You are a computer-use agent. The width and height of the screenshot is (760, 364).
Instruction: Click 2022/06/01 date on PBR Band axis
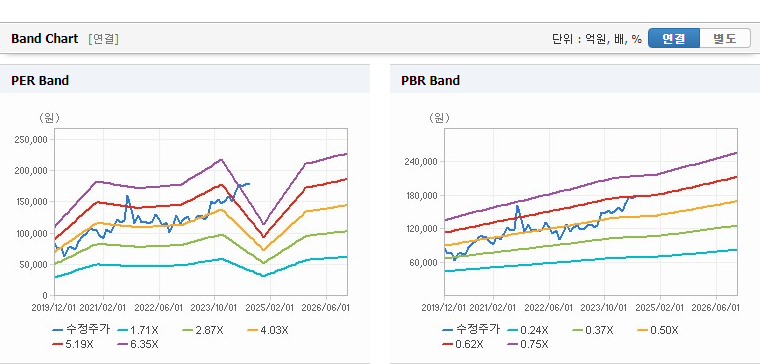pyautogui.click(x=548, y=308)
